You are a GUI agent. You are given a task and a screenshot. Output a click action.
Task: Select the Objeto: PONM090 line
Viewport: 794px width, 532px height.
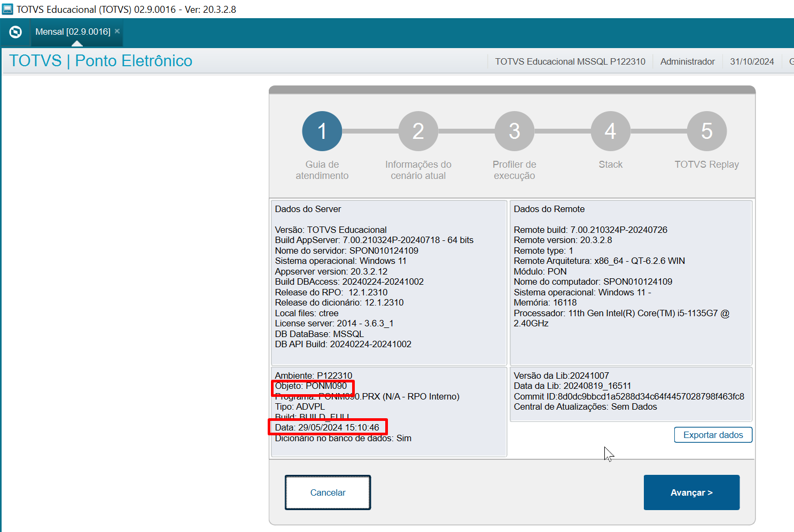point(311,386)
